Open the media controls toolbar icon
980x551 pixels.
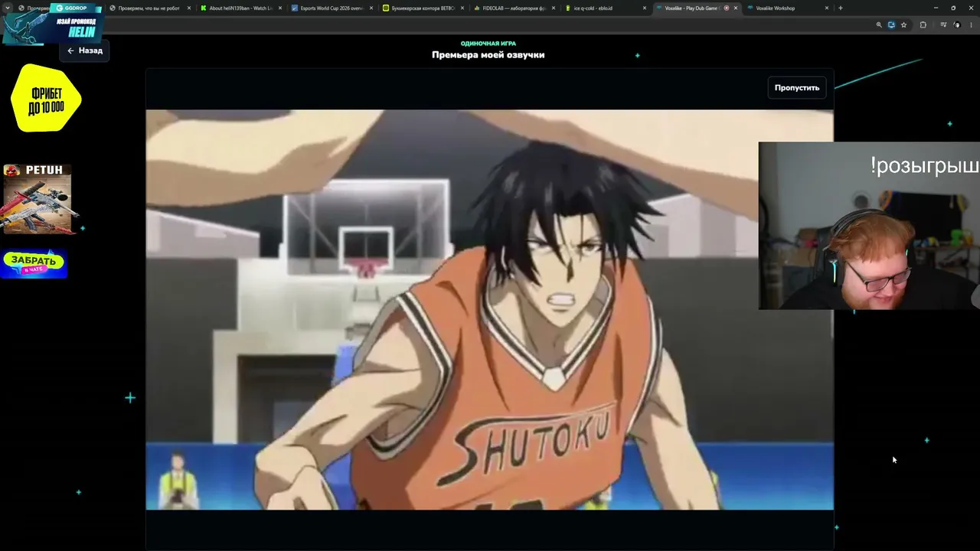coord(943,24)
